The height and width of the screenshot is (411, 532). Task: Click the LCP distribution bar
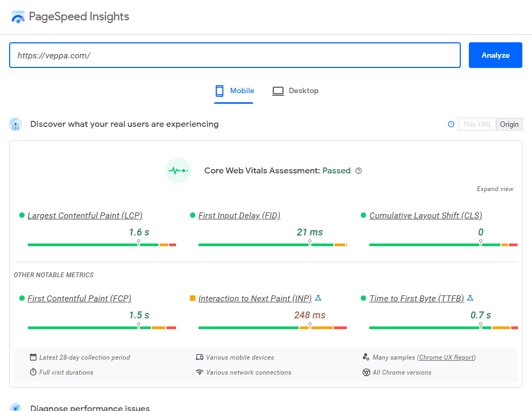click(102, 245)
